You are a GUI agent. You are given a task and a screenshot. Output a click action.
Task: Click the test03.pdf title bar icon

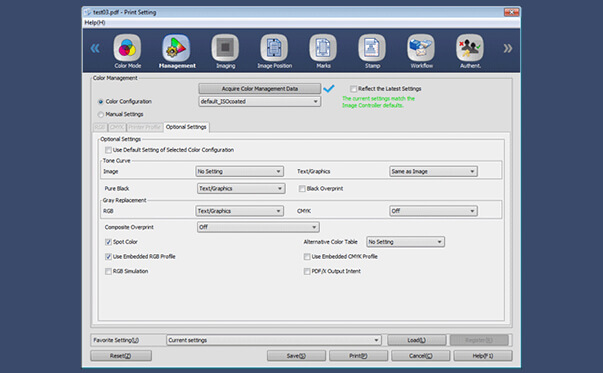click(x=88, y=12)
